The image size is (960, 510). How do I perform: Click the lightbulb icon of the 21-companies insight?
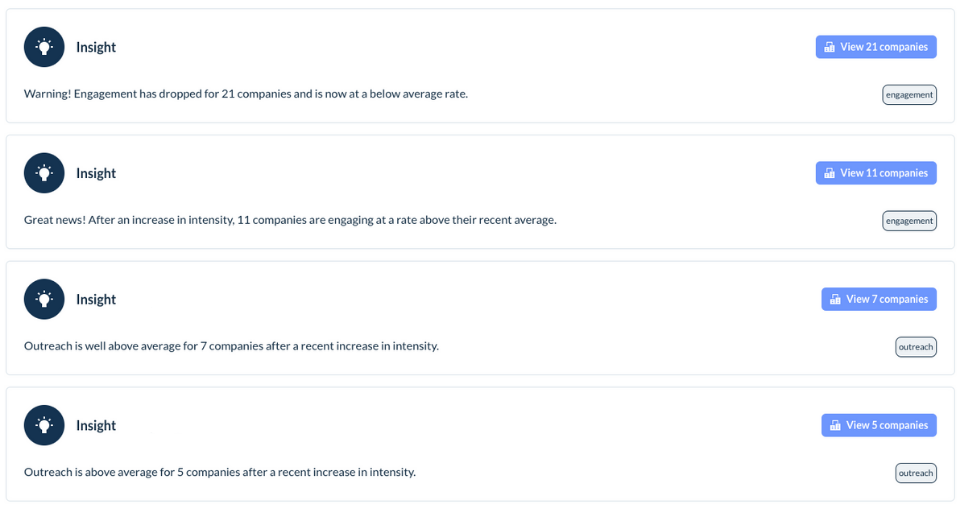pyautogui.click(x=44, y=47)
